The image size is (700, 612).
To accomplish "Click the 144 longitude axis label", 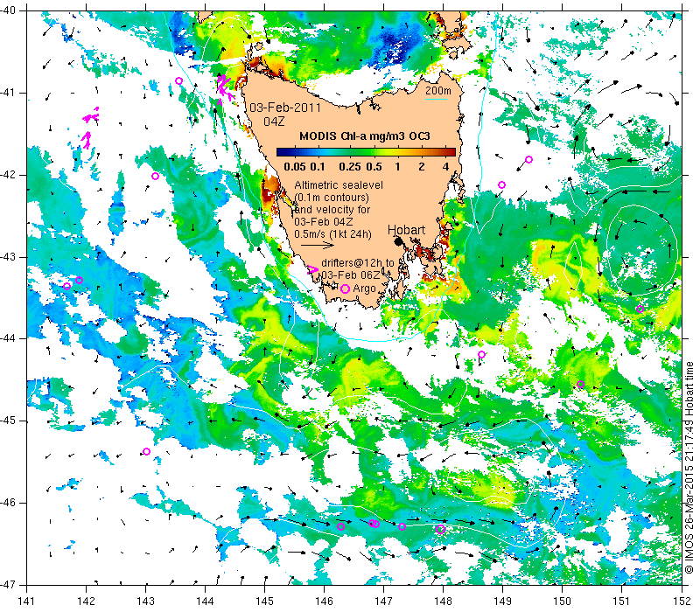I will point(205,602).
